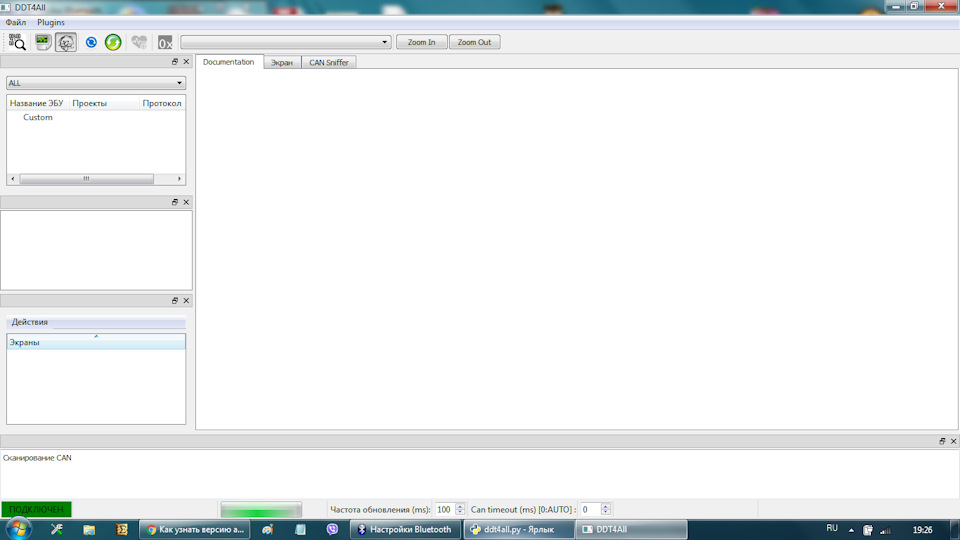Screen dimensions: 960x540
Task: Open the empty toolbar combo box
Action: click(x=285, y=42)
